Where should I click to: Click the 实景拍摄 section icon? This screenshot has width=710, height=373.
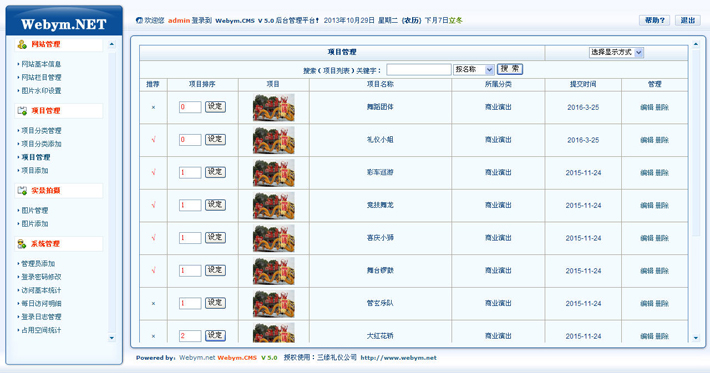tap(22, 191)
